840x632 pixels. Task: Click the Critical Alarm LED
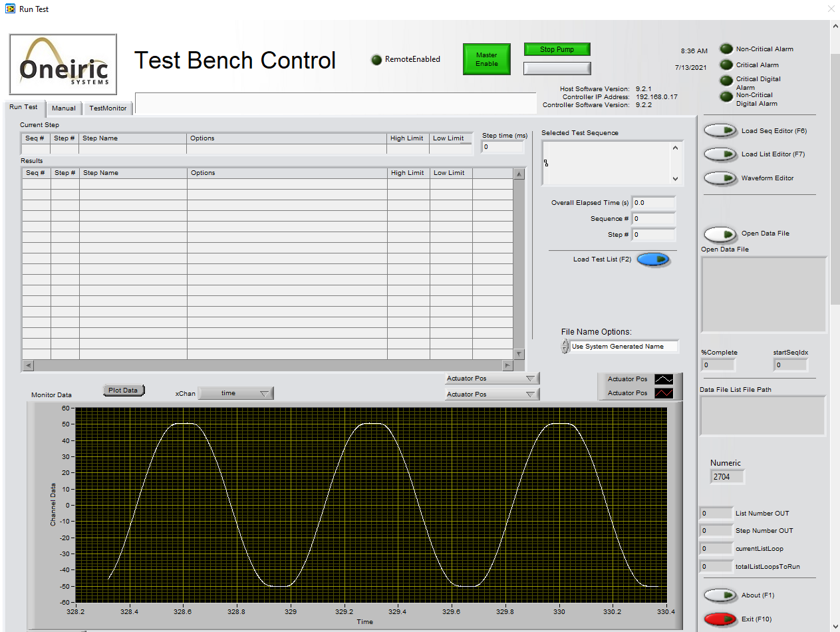click(726, 65)
